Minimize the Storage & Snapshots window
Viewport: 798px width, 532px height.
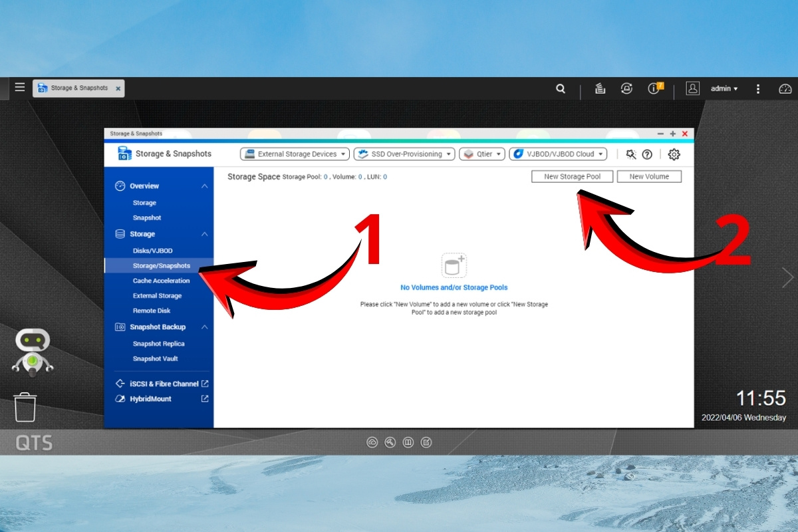[x=660, y=134]
